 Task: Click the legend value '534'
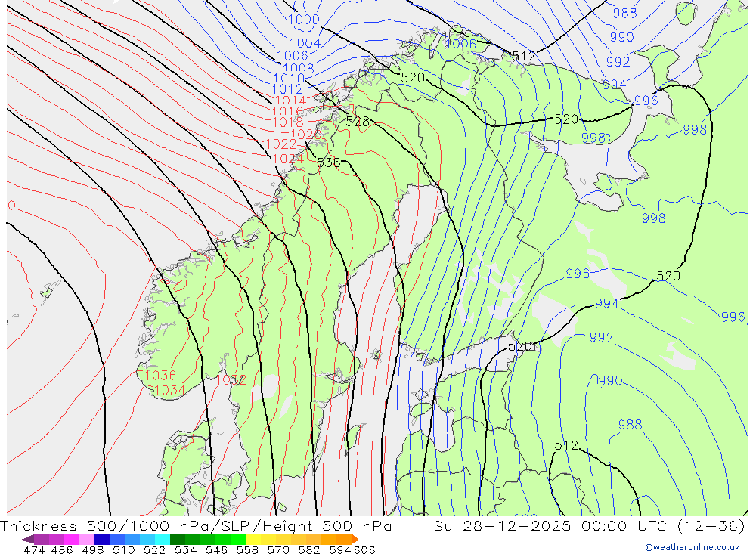[186, 549]
